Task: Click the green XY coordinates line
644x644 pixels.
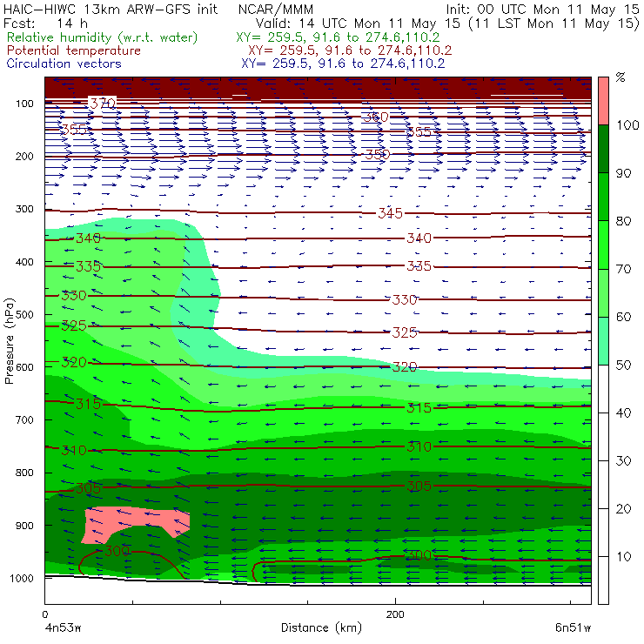Action: click(338, 37)
